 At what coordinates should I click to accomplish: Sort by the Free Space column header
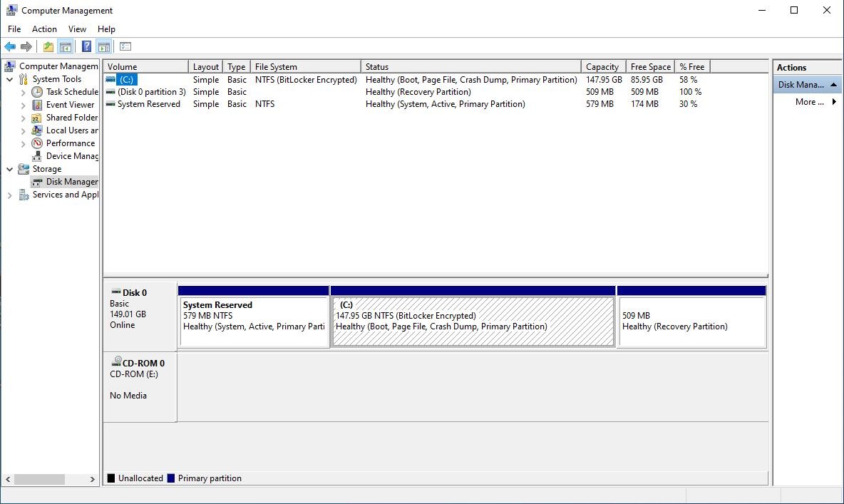(x=650, y=67)
